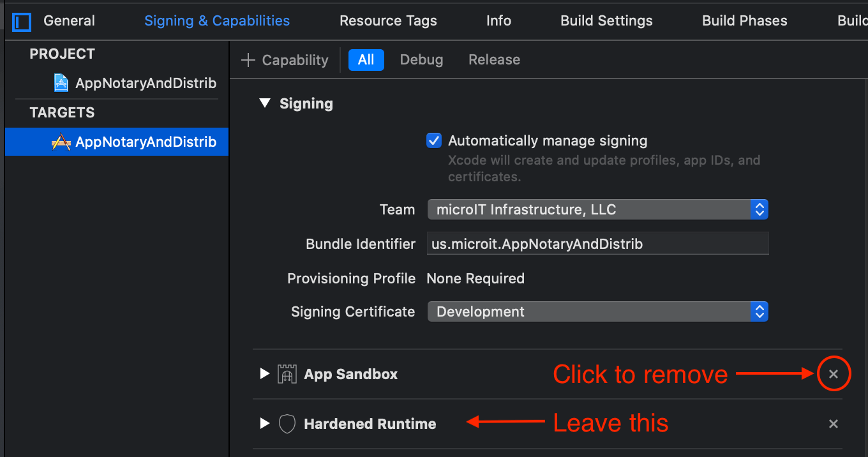This screenshot has height=457, width=868.
Task: Click the AppNotaryAndDistrib target icon under TARGETS
Action: 61,142
